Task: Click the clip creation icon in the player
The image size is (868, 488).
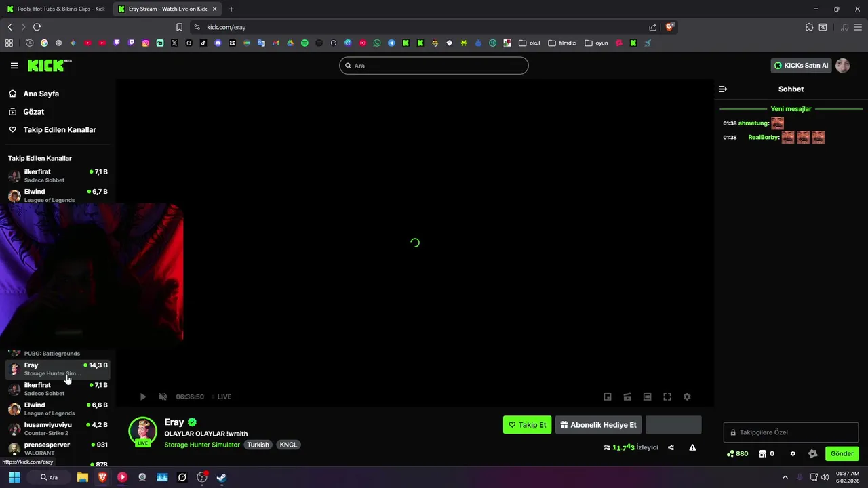Action: [x=627, y=396]
